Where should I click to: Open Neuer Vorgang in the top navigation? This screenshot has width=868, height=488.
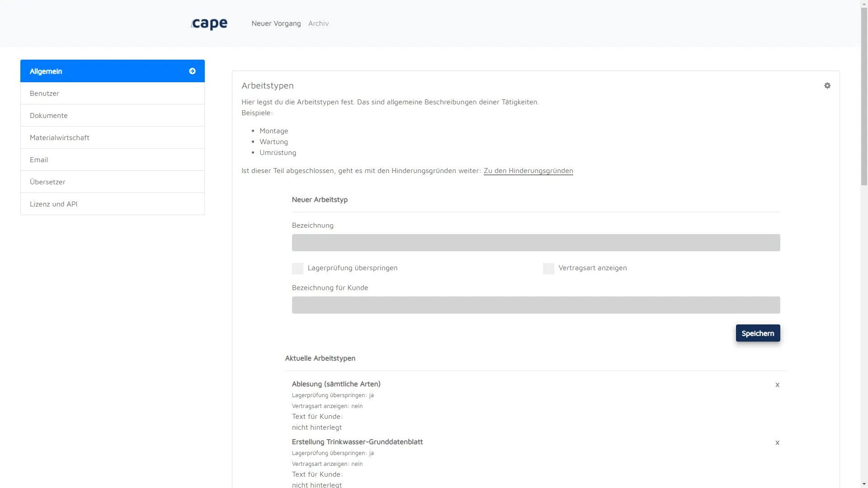tap(276, 23)
